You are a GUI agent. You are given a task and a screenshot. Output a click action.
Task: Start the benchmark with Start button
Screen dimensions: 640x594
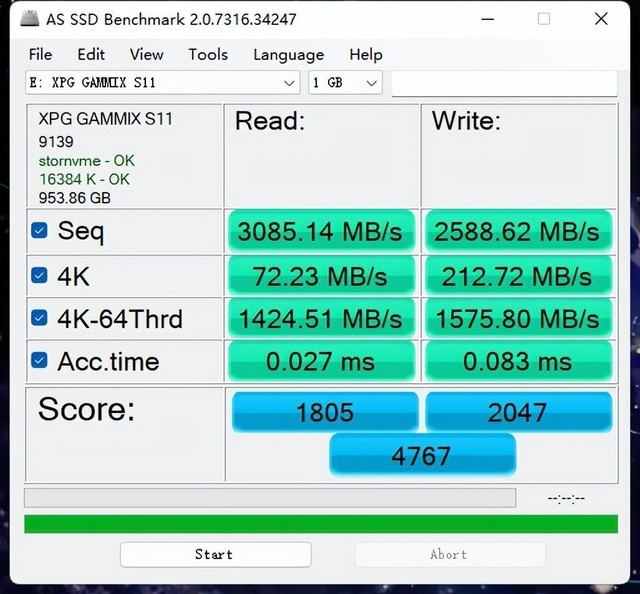[216, 554]
